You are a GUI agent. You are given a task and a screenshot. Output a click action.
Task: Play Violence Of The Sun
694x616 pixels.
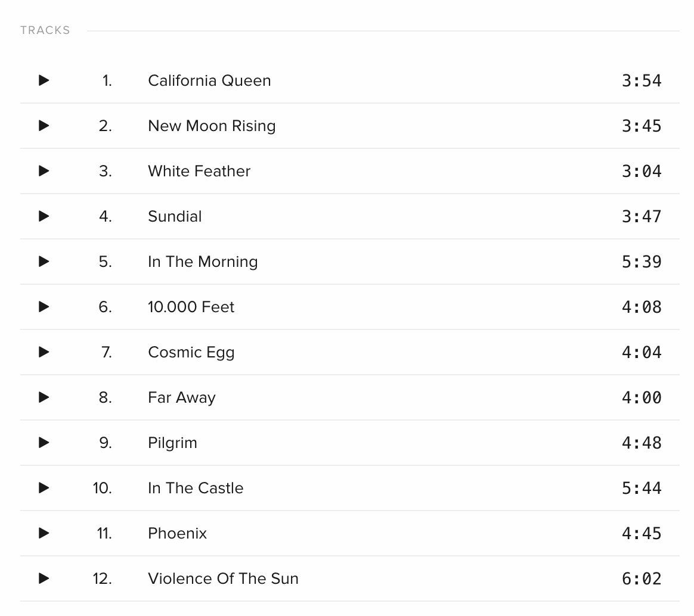click(x=44, y=578)
